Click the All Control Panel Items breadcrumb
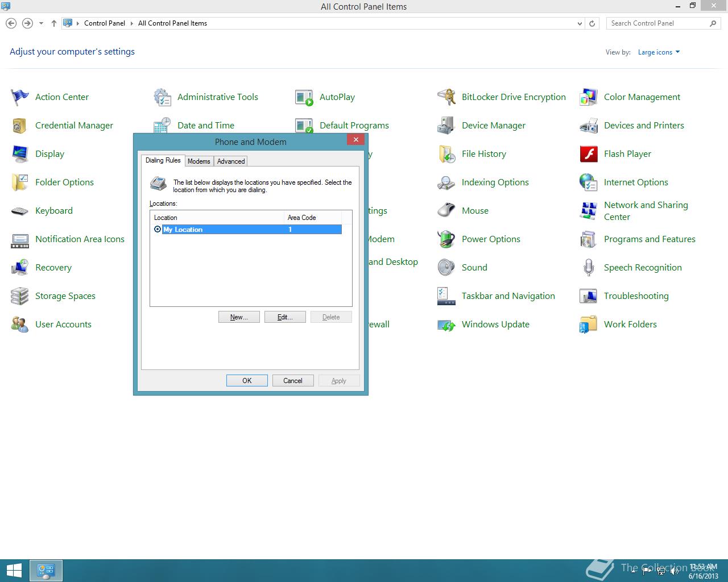 pyautogui.click(x=172, y=23)
